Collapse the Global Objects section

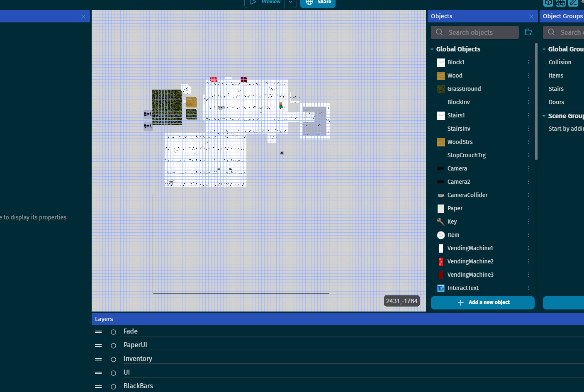(432, 49)
